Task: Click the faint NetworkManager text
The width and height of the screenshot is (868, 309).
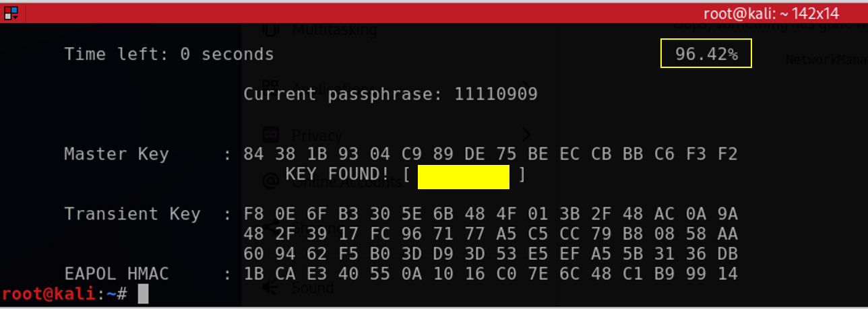Action: 826,61
